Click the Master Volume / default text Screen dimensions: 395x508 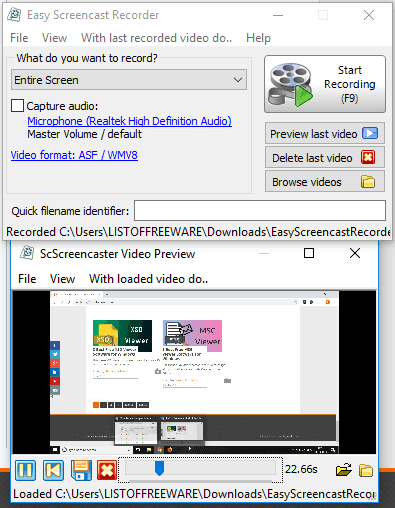(x=84, y=134)
